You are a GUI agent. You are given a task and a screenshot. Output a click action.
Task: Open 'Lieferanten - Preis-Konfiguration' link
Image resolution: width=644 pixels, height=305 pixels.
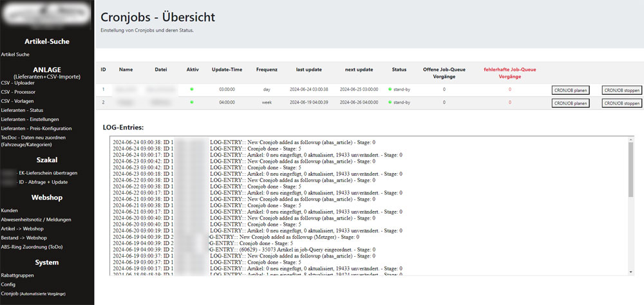click(x=36, y=128)
